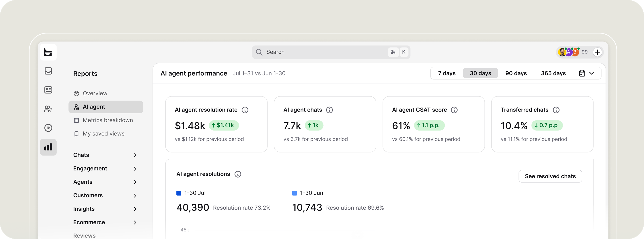
Task: Click the 45k axis label
Action: coord(185,230)
